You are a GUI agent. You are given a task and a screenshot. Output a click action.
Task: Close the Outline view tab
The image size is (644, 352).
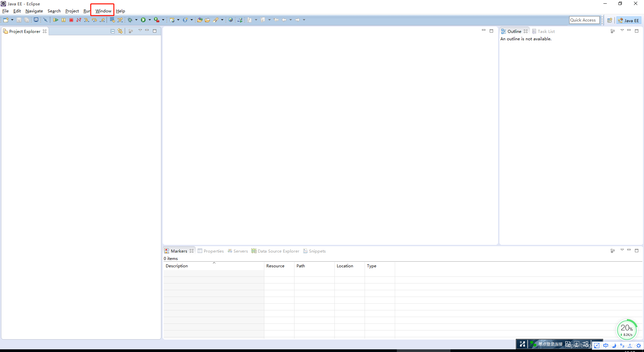point(526,31)
